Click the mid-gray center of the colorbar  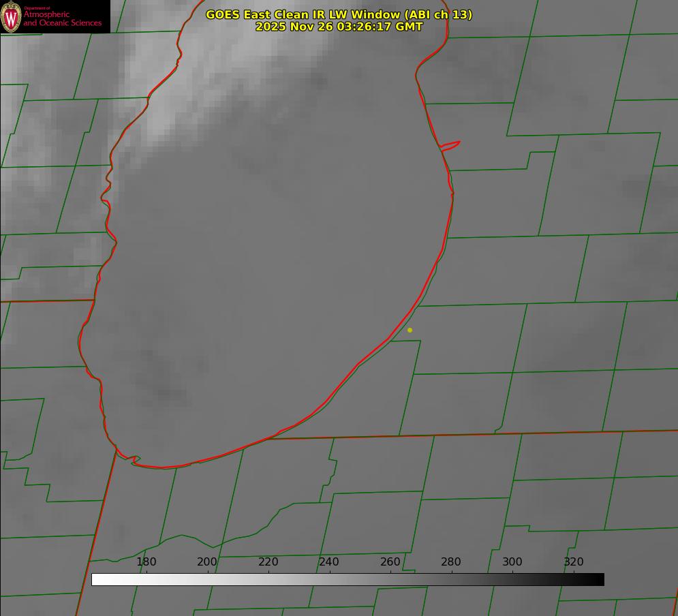click(348, 579)
